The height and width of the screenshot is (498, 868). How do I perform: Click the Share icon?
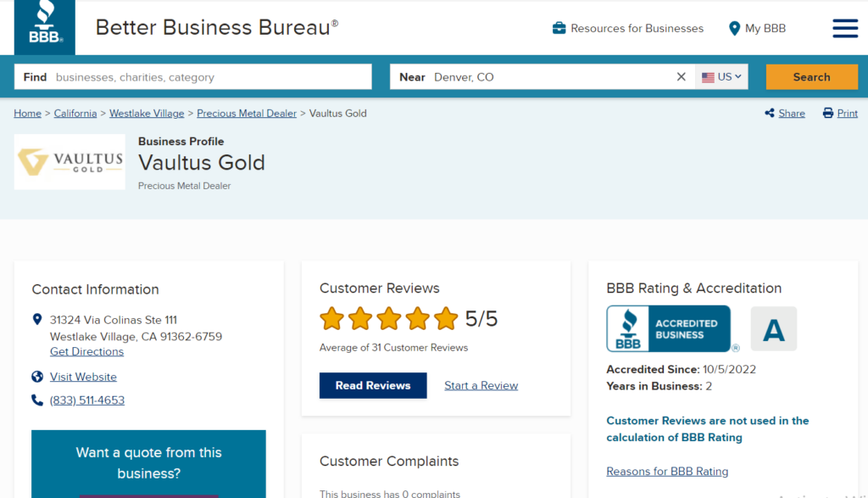[x=770, y=113]
